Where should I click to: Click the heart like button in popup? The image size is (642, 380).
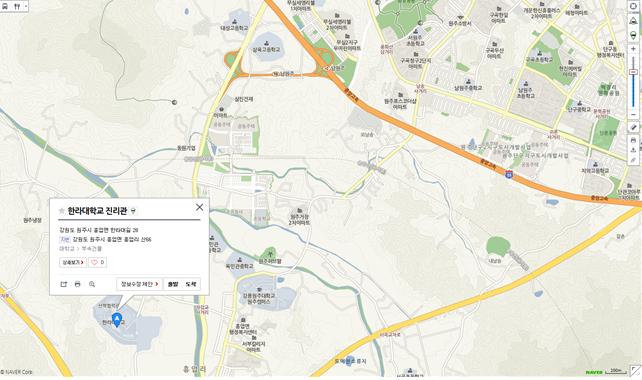pos(97,262)
